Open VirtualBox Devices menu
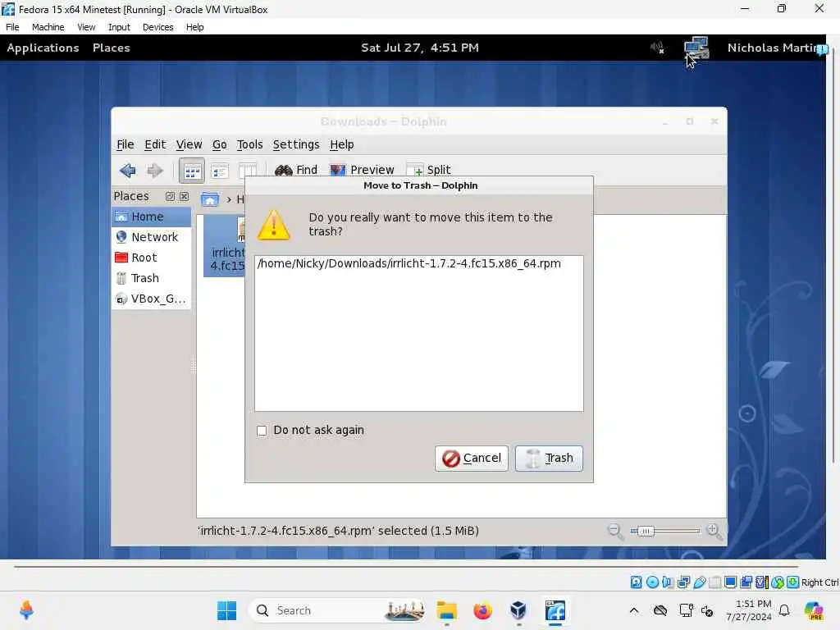 tap(158, 27)
